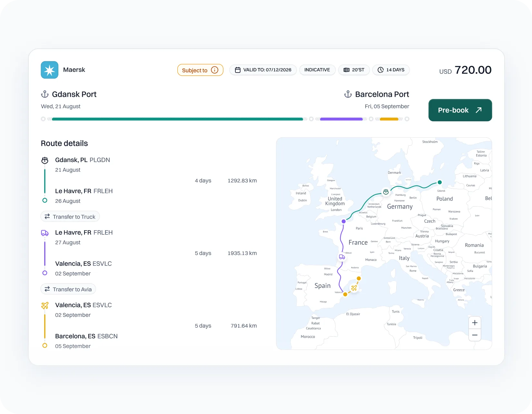Click the 14 DAYS chip
Image resolution: width=532 pixels, height=414 pixels.
(391, 70)
